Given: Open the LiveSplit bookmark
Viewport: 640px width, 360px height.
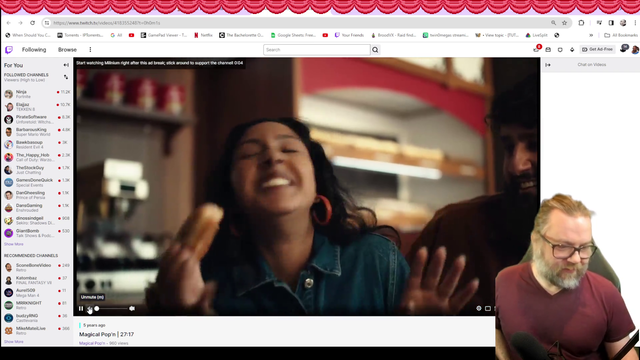Looking at the screenshot, I should click(x=537, y=36).
